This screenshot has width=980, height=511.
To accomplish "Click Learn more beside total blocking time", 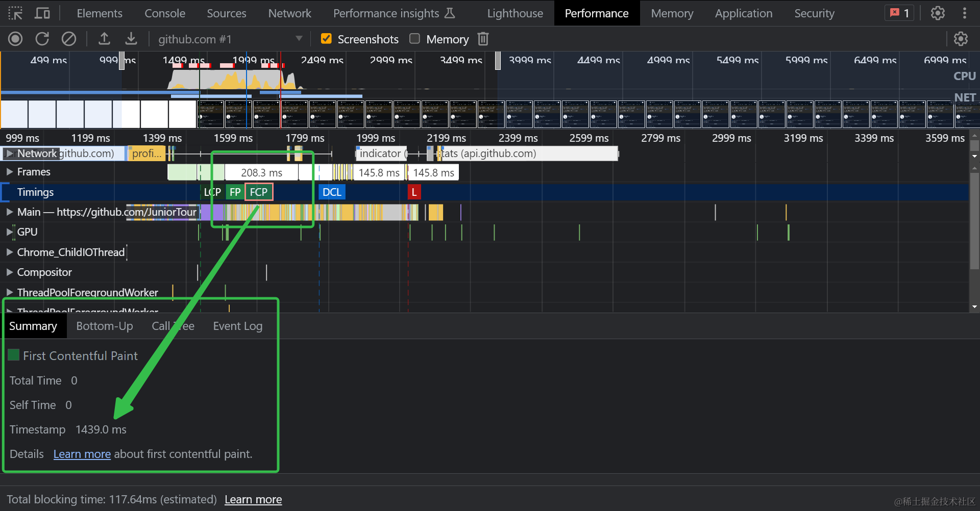I will 253,500.
